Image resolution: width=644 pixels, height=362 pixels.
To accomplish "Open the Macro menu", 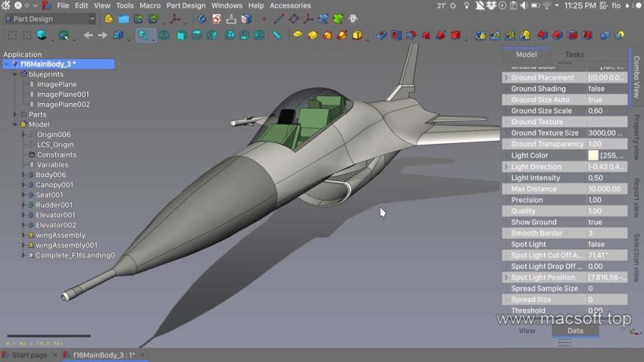I will (150, 6).
